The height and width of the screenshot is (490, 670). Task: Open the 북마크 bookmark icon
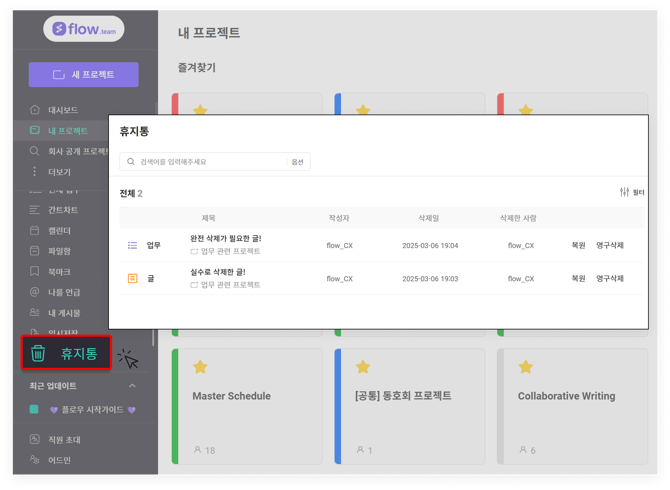click(35, 271)
